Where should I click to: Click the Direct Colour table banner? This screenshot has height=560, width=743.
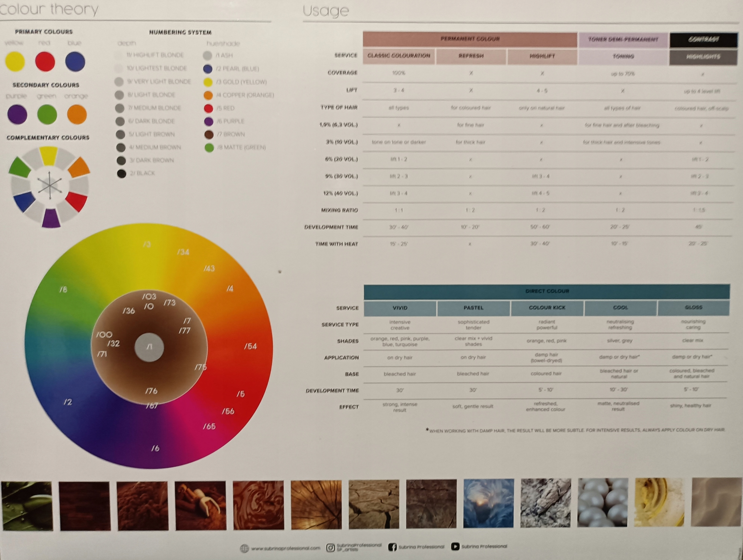pyautogui.click(x=547, y=291)
